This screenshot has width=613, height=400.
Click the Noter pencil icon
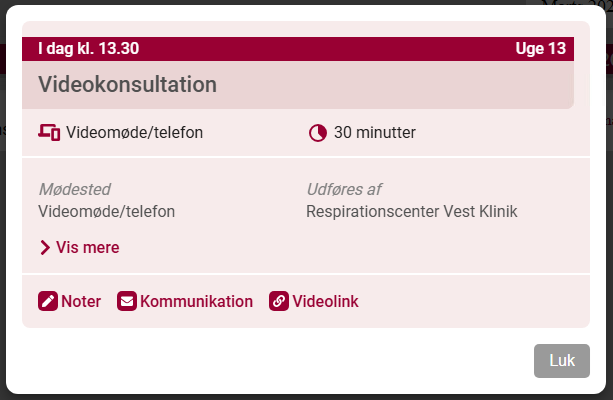[x=48, y=301]
